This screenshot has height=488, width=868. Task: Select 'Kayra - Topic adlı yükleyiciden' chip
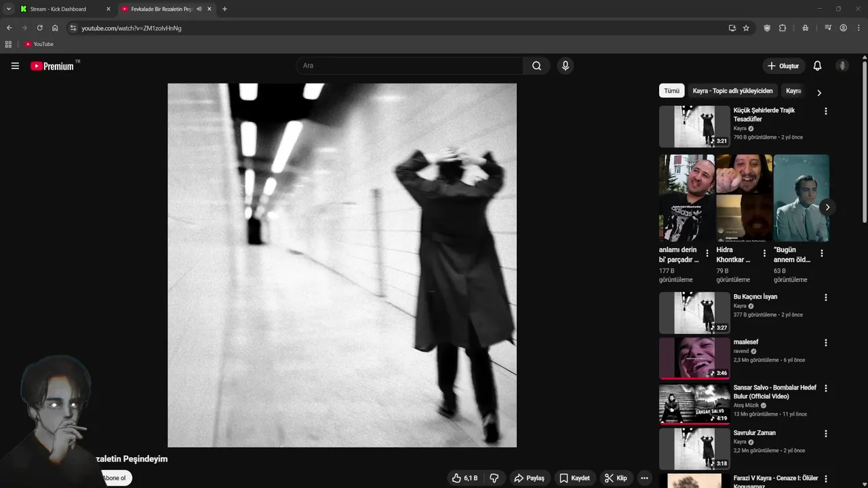[x=732, y=91]
